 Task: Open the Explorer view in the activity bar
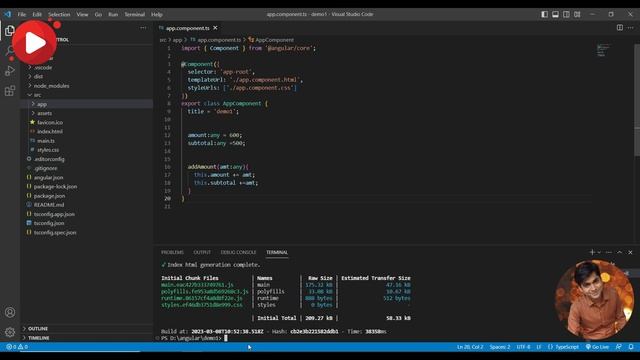pos(10,31)
